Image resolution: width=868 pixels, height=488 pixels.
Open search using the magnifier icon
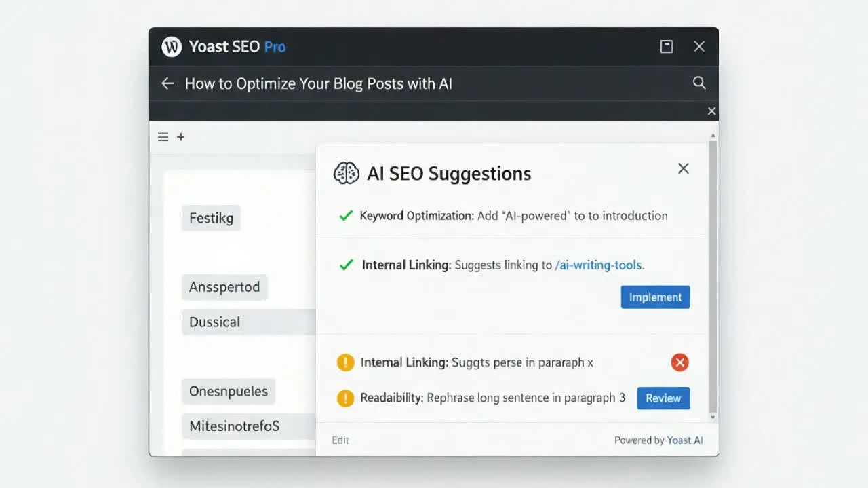[699, 82]
